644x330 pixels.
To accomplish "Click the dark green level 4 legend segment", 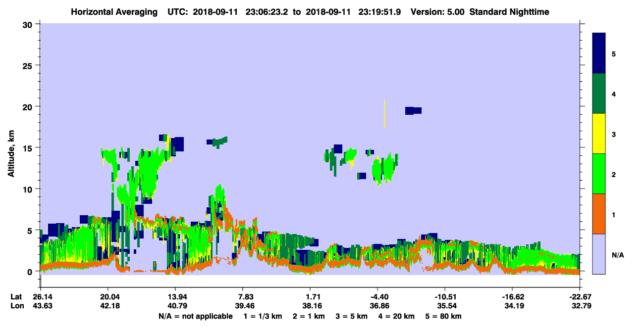I will point(599,94).
